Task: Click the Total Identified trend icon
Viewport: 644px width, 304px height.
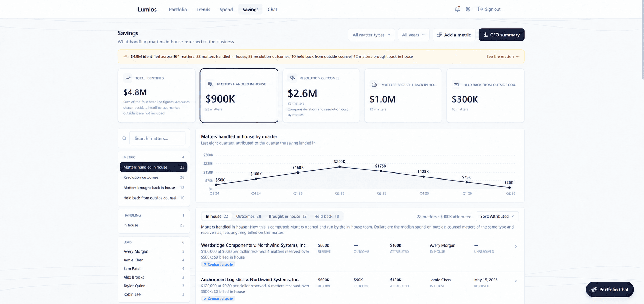Action: [x=128, y=78]
